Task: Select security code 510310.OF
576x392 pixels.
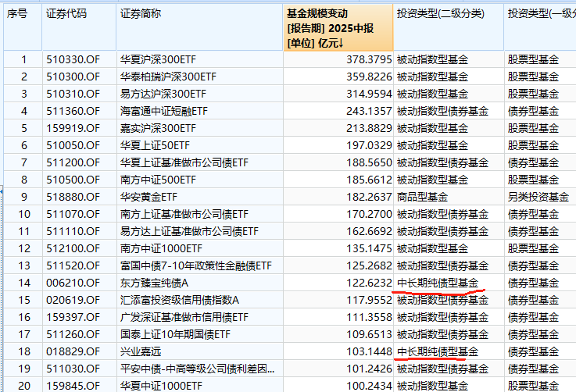Action: (73, 94)
